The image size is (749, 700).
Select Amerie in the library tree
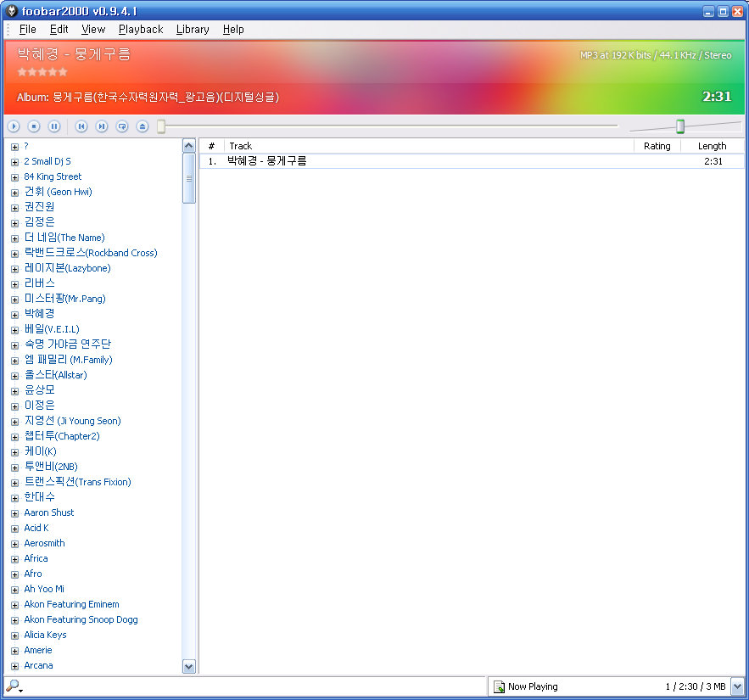(37, 650)
